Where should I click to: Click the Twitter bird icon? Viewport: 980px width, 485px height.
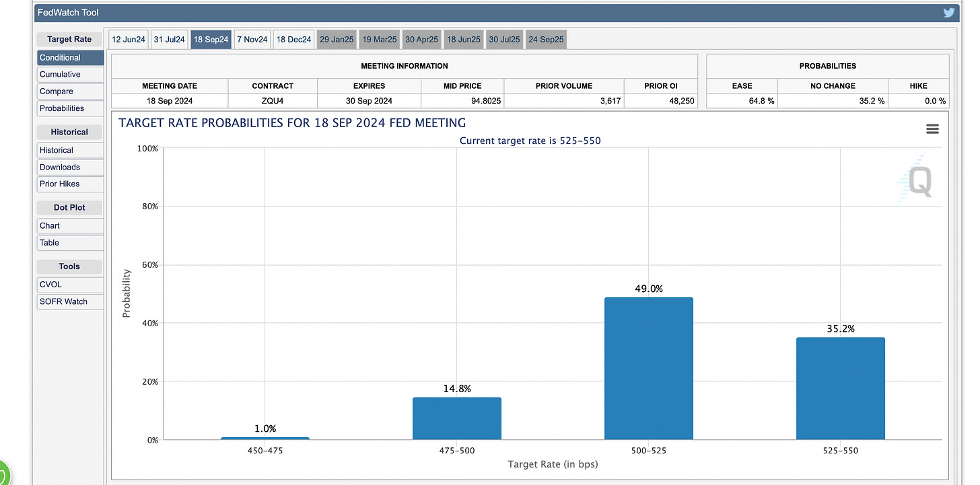click(948, 13)
